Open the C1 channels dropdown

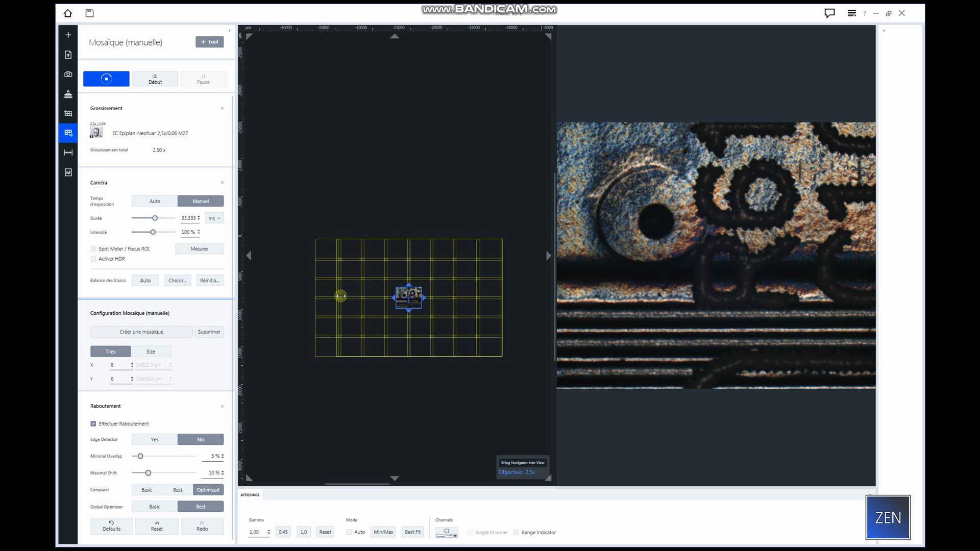coord(447,532)
